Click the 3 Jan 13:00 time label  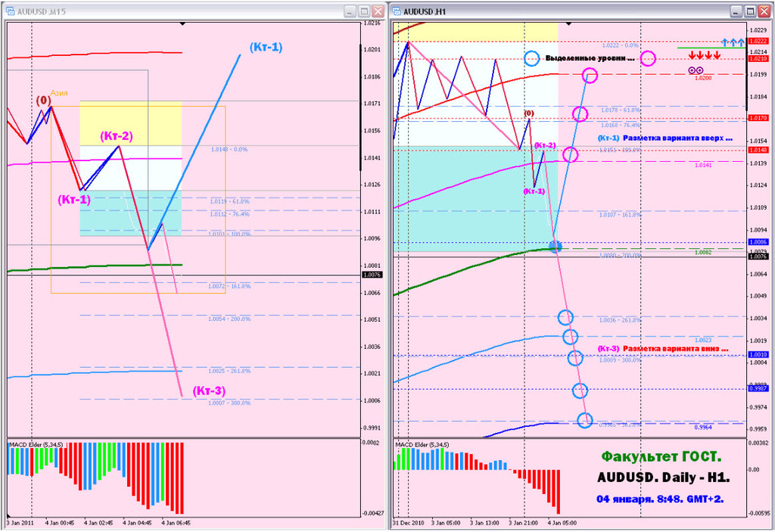pos(484,523)
